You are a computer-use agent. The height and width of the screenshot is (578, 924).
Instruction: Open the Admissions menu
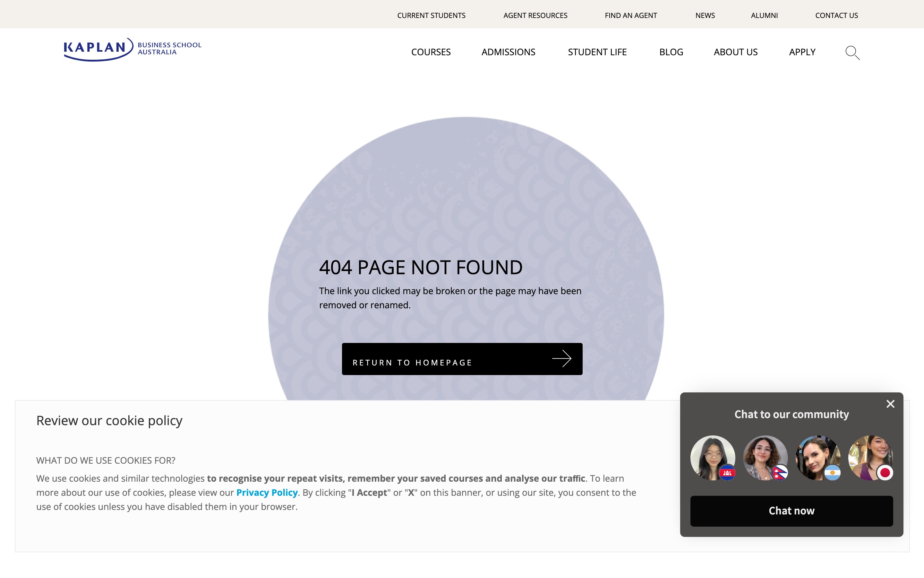click(508, 52)
